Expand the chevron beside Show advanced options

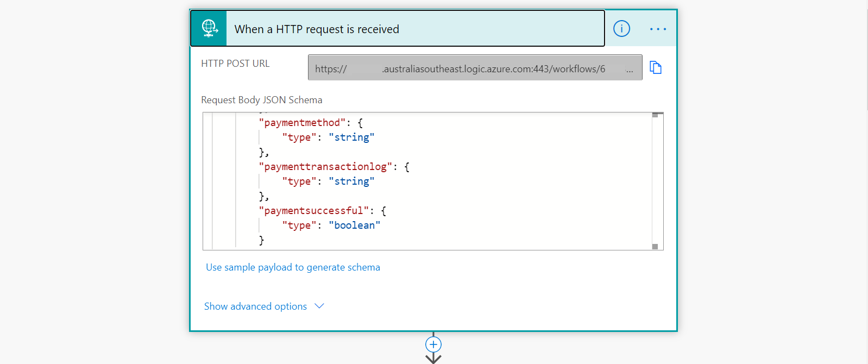pyautogui.click(x=319, y=306)
